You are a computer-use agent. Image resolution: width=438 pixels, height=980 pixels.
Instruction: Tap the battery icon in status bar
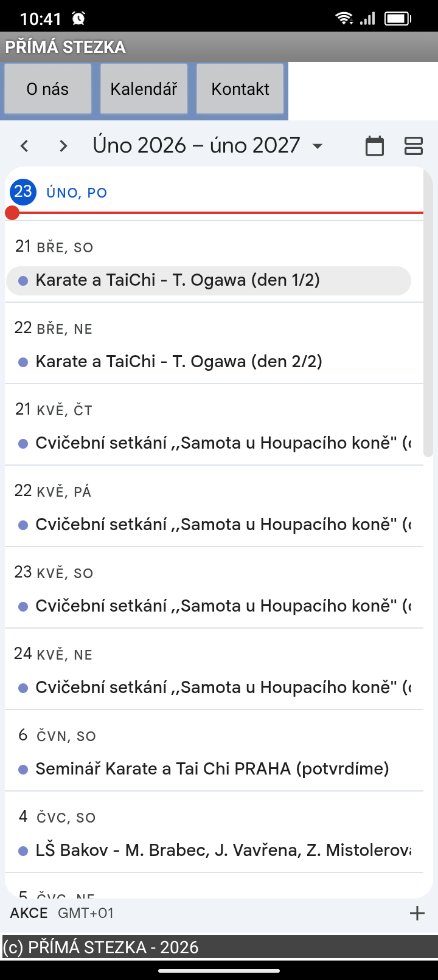[x=398, y=18]
